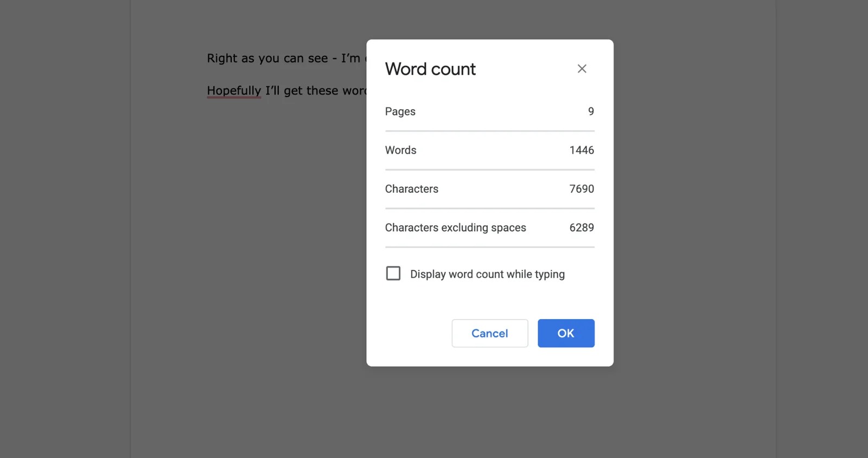
Task: Click the Display word count while typing label
Action: tap(487, 275)
